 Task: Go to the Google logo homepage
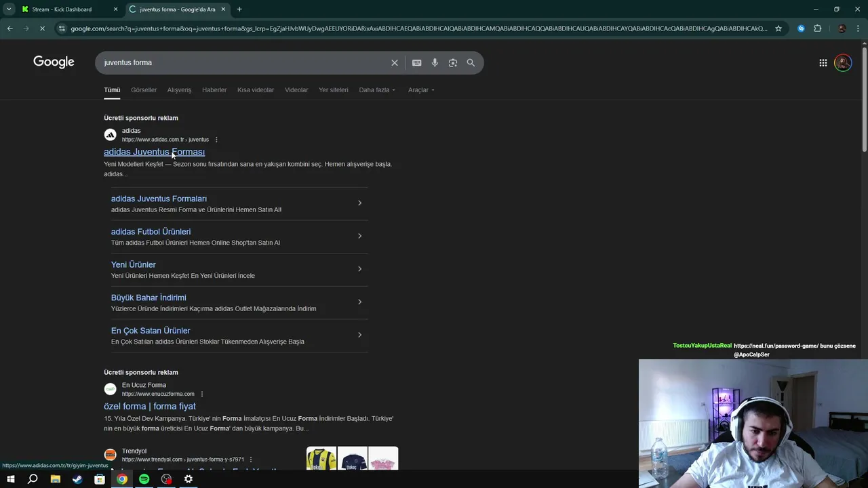(x=54, y=62)
